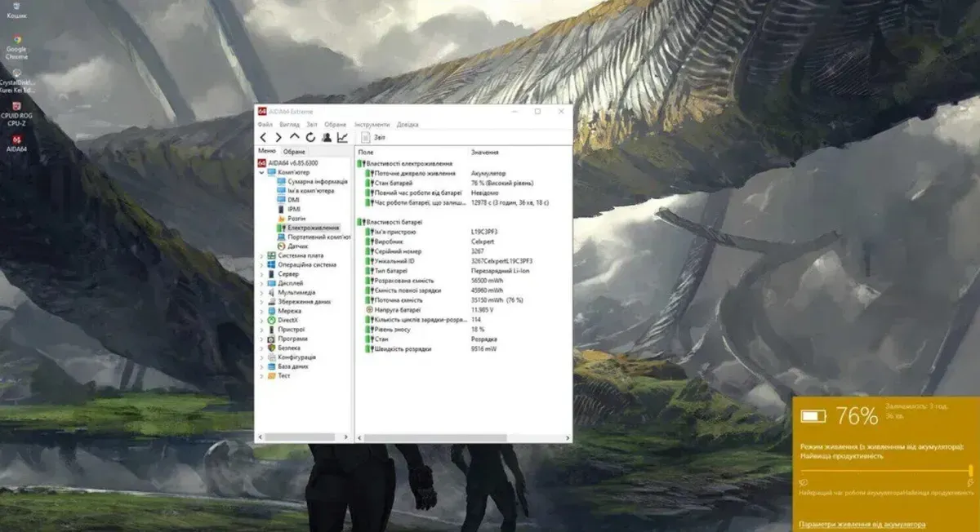Click the up-level arrow toolbar icon
This screenshot has height=532, width=980.
click(x=295, y=137)
